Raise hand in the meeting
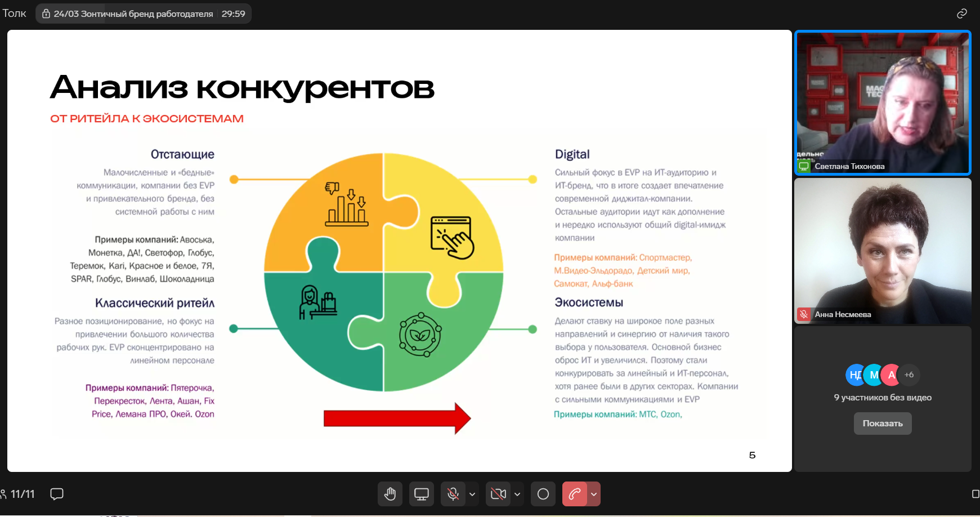The image size is (980, 517). tap(390, 494)
